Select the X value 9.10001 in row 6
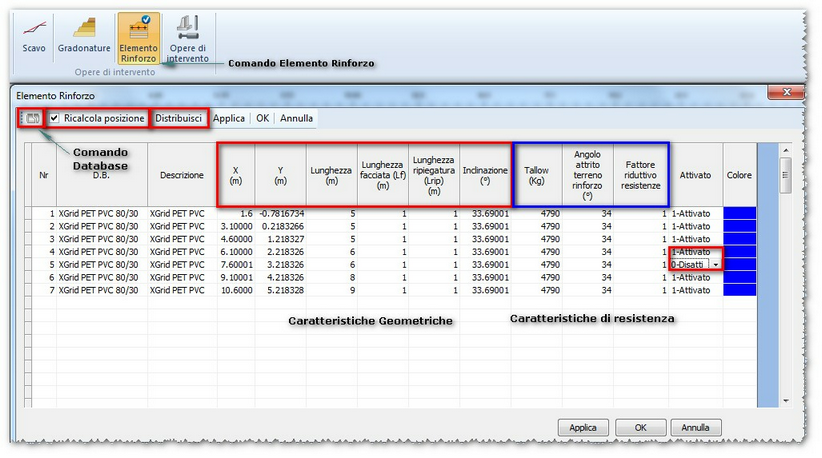822x458 pixels. [x=236, y=277]
